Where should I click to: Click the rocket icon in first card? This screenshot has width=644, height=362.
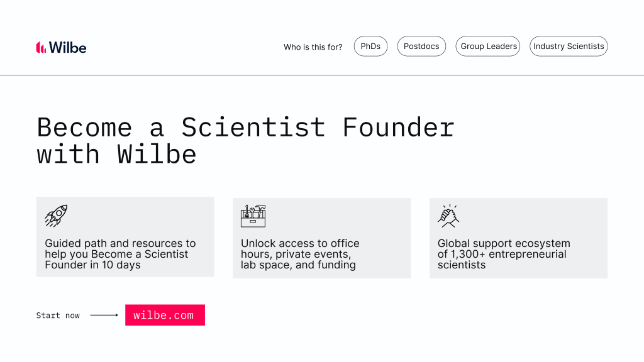(56, 216)
